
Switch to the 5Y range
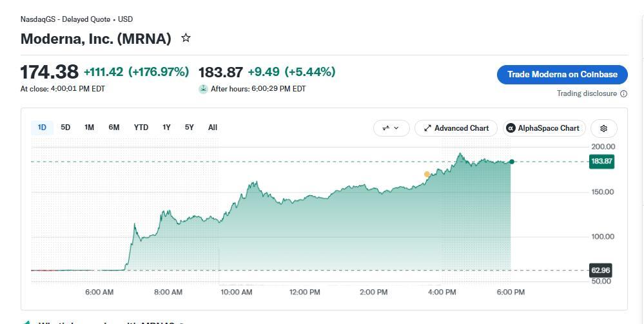point(189,128)
